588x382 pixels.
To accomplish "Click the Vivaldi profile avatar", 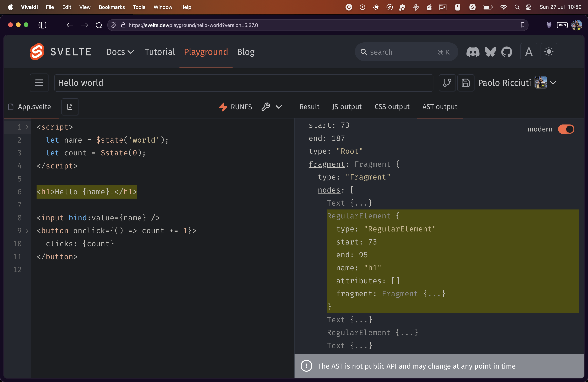I will coord(577,25).
